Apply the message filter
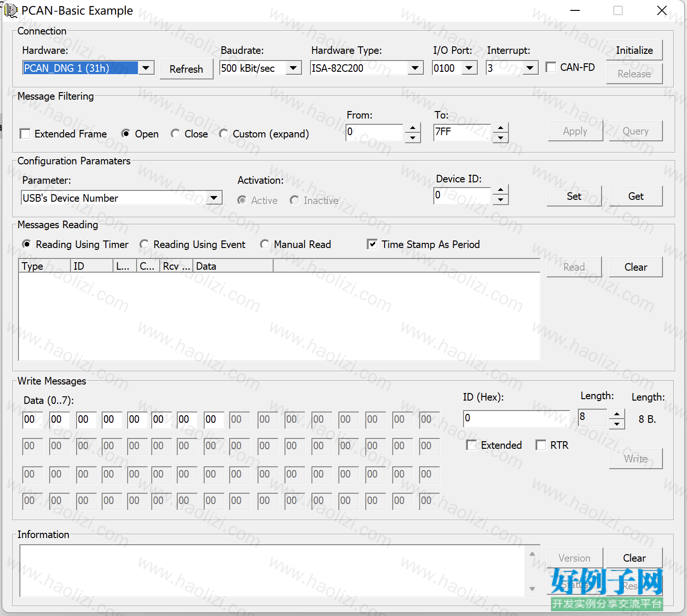 pyautogui.click(x=575, y=131)
